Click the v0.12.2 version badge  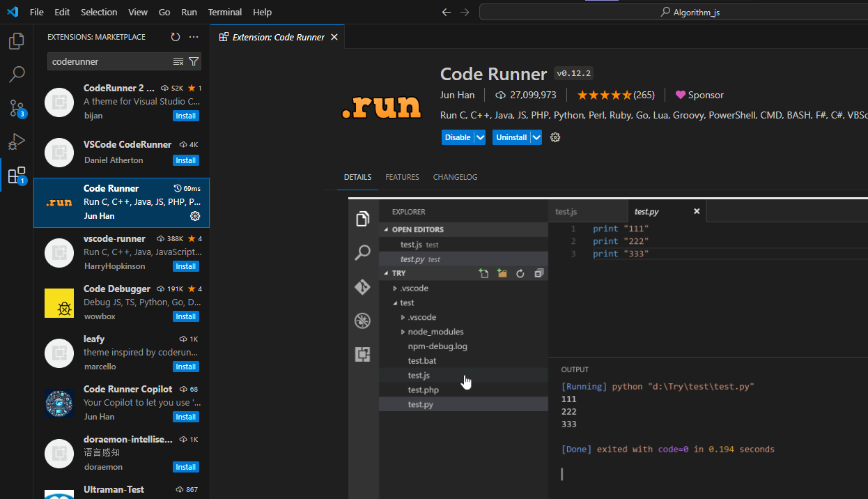(x=573, y=73)
